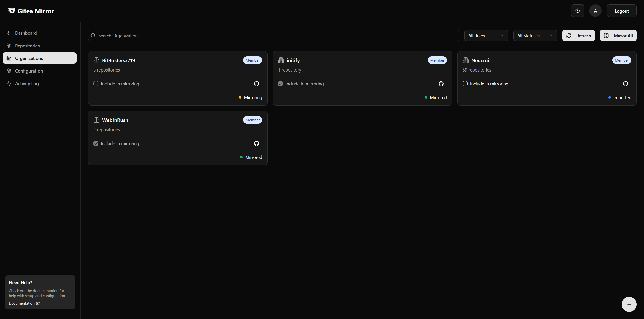Expand the All Roles dropdown
The height and width of the screenshot is (319, 644).
pos(486,36)
